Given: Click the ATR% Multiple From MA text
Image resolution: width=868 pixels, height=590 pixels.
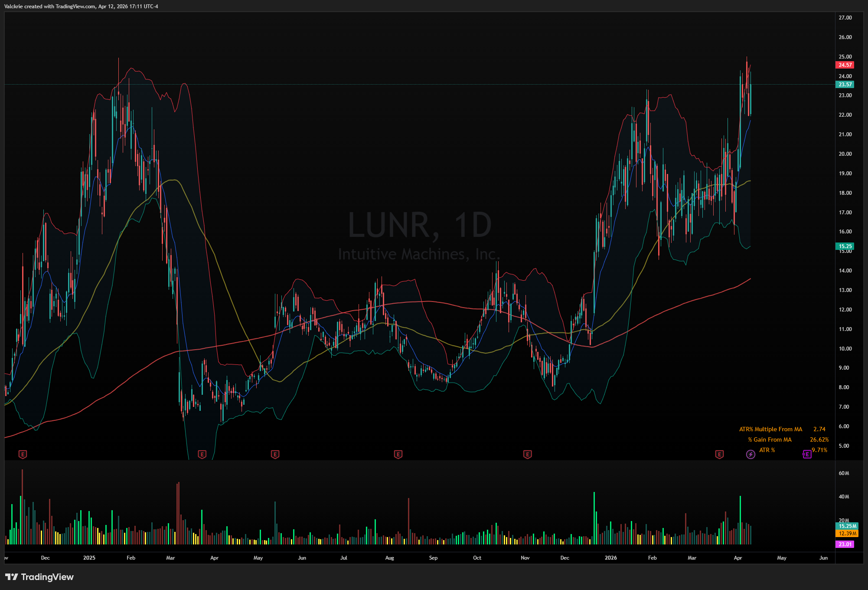Looking at the screenshot, I should pos(770,429).
